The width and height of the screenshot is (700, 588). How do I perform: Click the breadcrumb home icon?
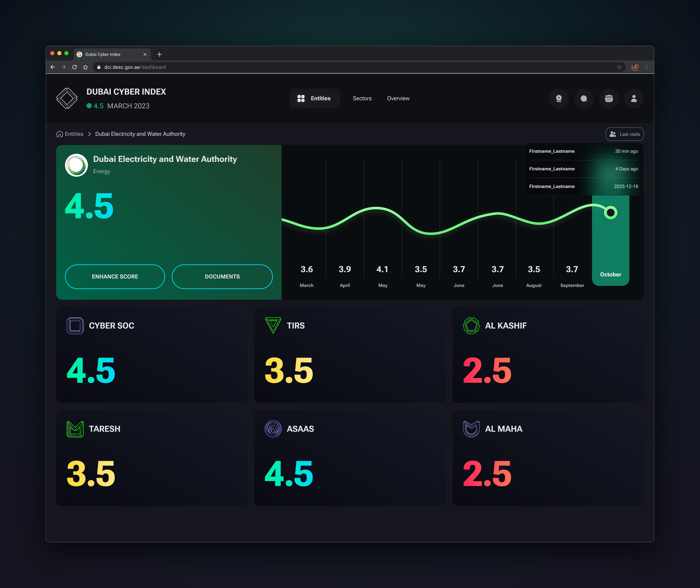pos(60,134)
